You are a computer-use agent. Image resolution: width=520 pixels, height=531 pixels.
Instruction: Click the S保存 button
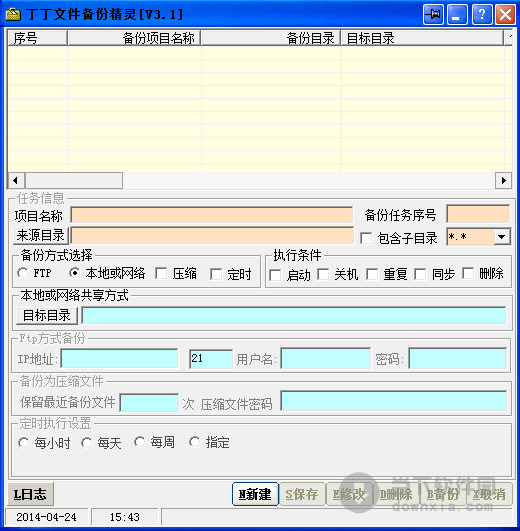302,494
